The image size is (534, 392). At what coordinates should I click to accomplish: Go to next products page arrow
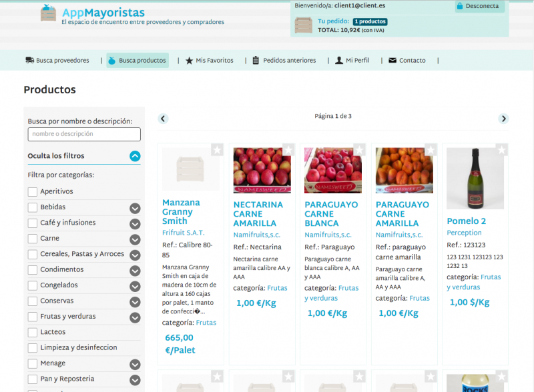click(503, 119)
